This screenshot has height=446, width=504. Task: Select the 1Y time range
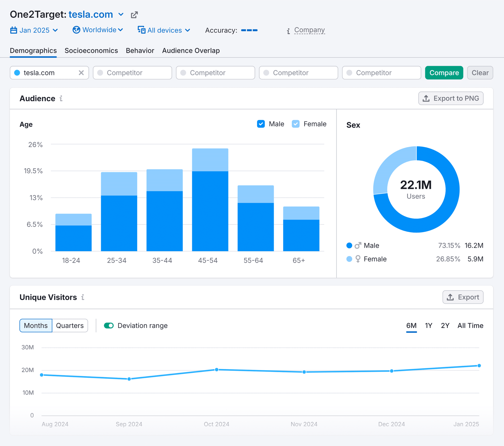428,326
